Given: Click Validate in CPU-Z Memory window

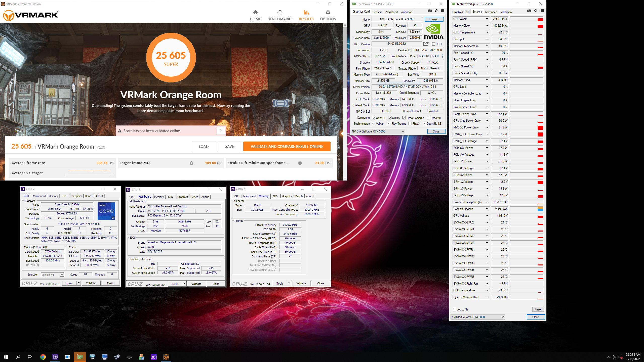Looking at the screenshot, I should tap(301, 283).
